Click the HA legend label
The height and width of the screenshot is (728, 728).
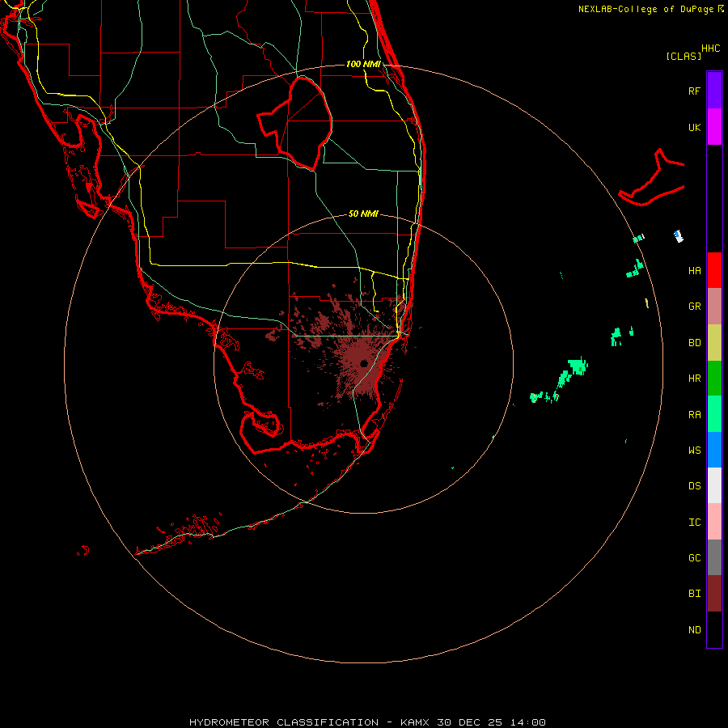(694, 270)
